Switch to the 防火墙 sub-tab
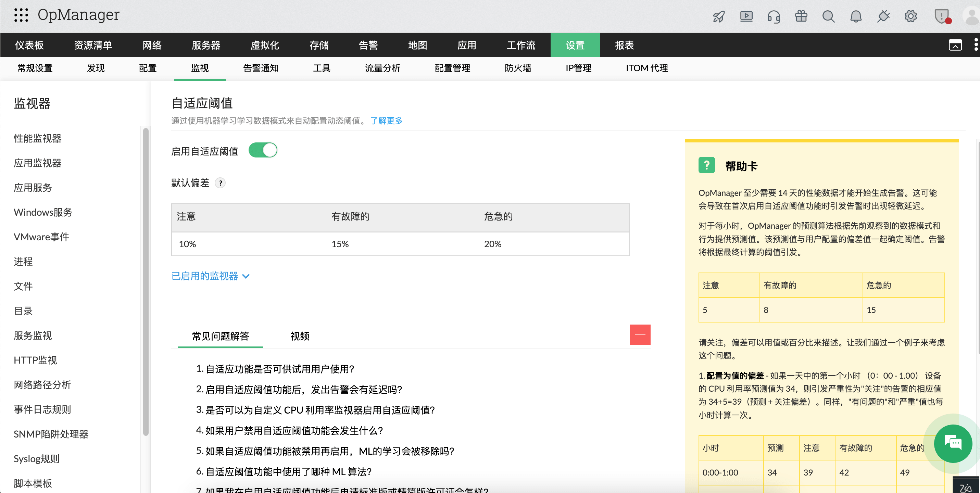The height and width of the screenshot is (493, 980). (x=518, y=68)
